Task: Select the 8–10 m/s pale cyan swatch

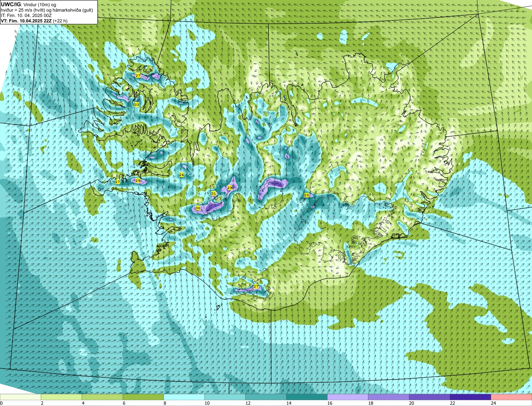Action: (184, 397)
